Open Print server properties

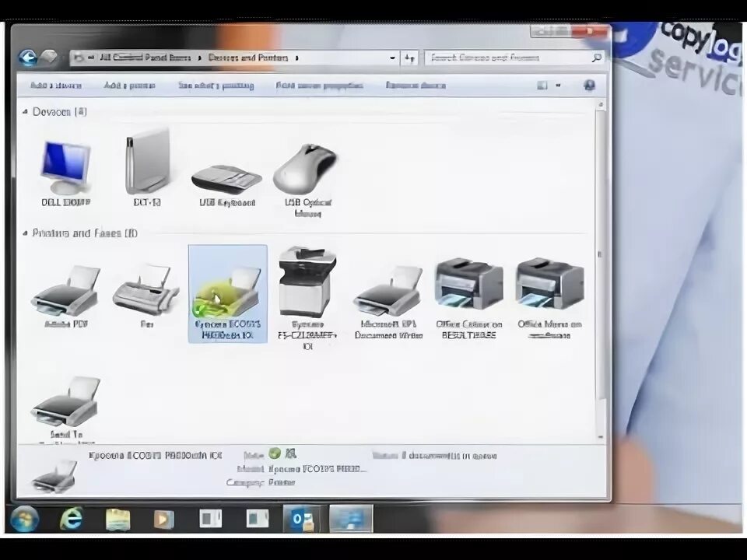(x=319, y=86)
